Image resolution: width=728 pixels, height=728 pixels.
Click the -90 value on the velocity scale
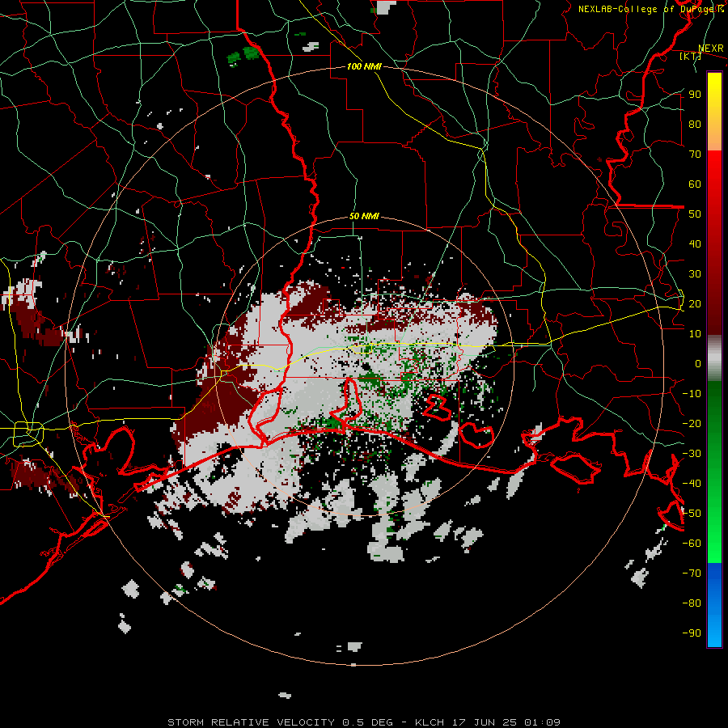tap(692, 633)
